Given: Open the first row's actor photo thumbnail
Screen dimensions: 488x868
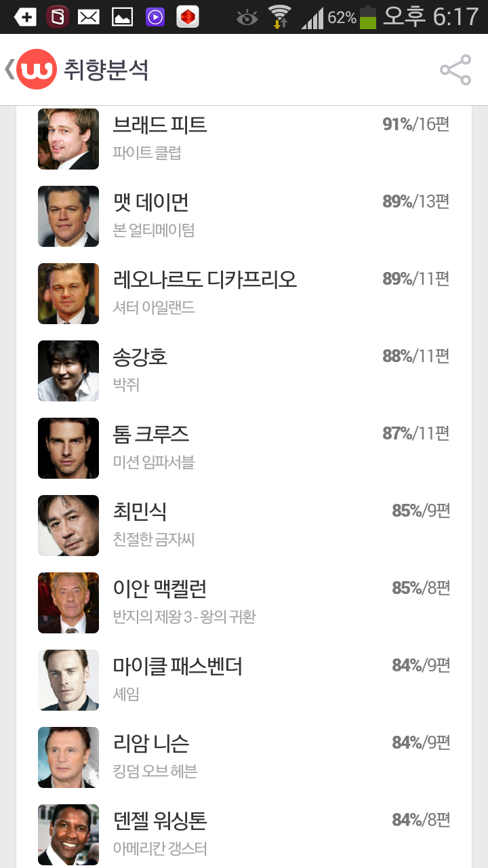Looking at the screenshot, I should pos(68,139).
